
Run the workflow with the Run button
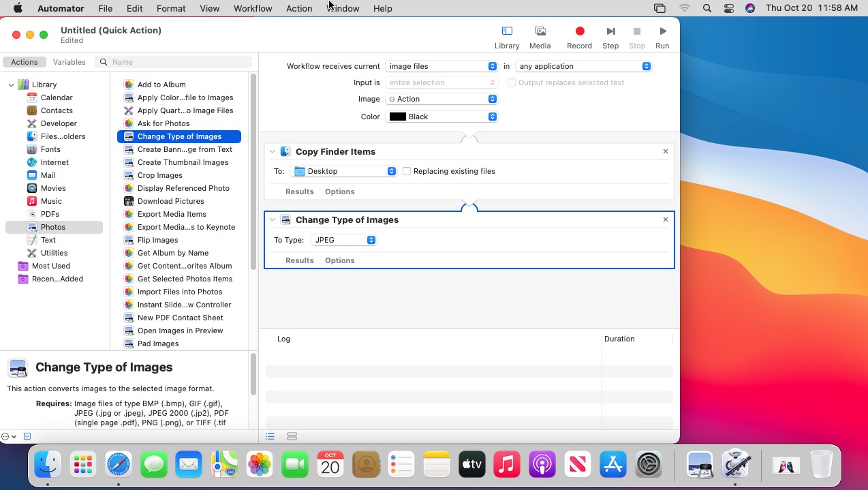click(662, 37)
